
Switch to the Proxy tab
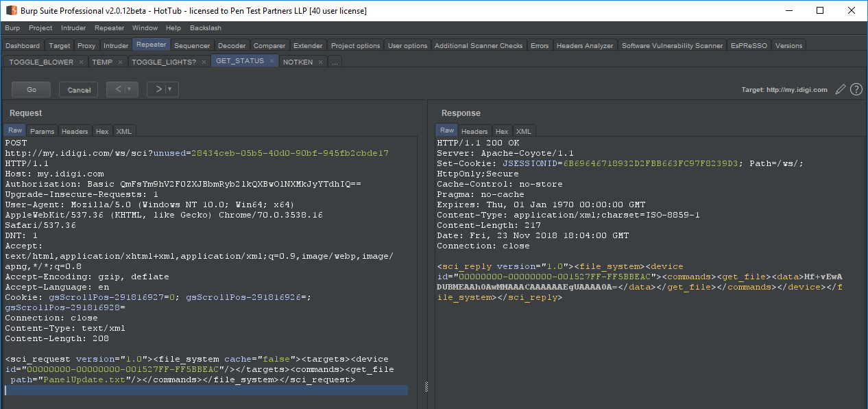(x=86, y=46)
